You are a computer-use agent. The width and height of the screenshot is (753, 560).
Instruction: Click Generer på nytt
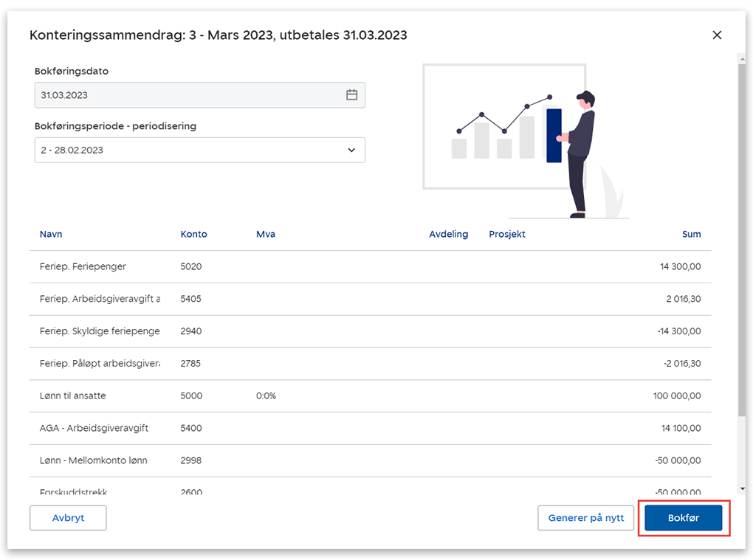pyautogui.click(x=585, y=518)
